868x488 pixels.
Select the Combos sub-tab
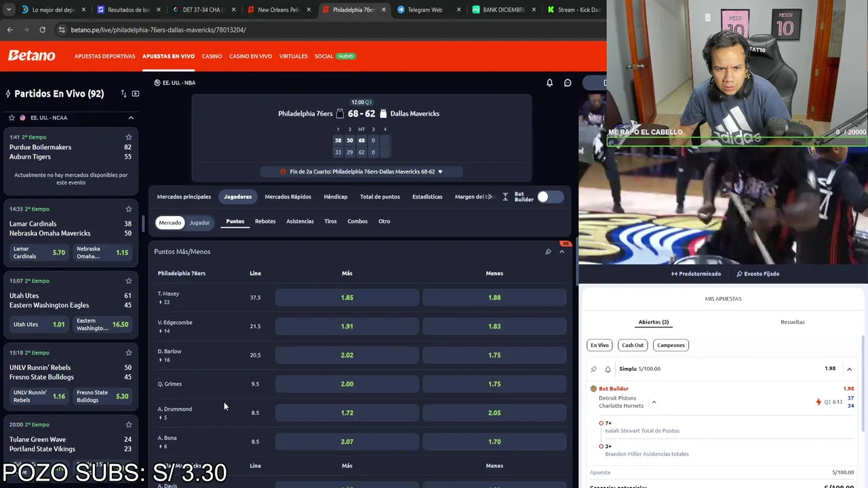(357, 221)
